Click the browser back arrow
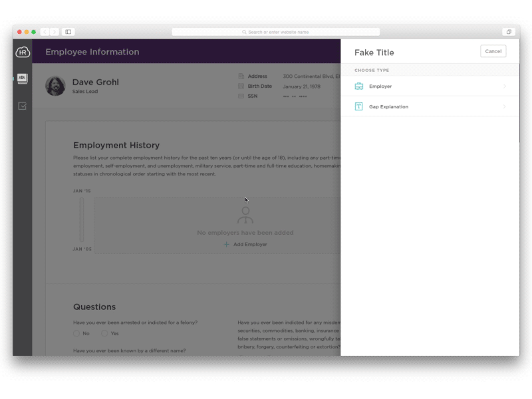This screenshot has width=532, height=399. click(x=45, y=32)
